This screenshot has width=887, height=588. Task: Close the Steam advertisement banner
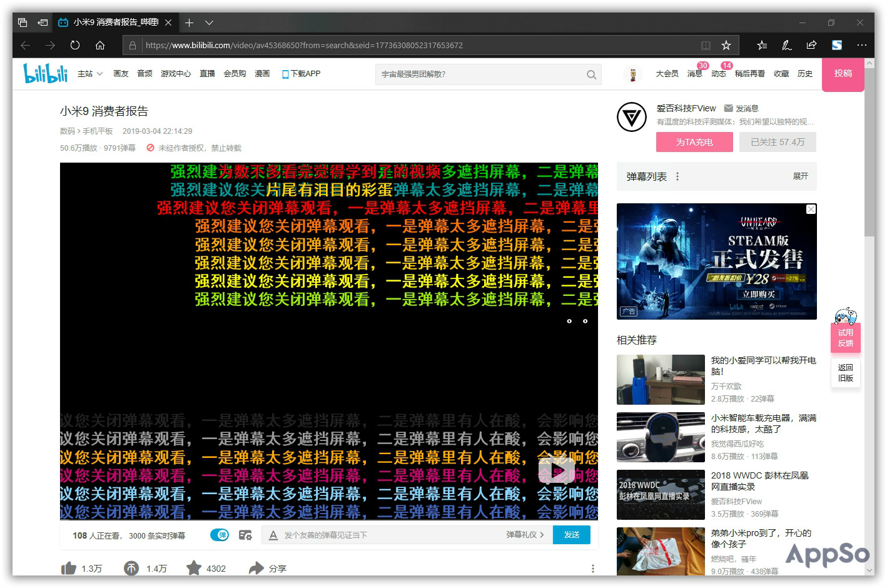click(x=811, y=210)
